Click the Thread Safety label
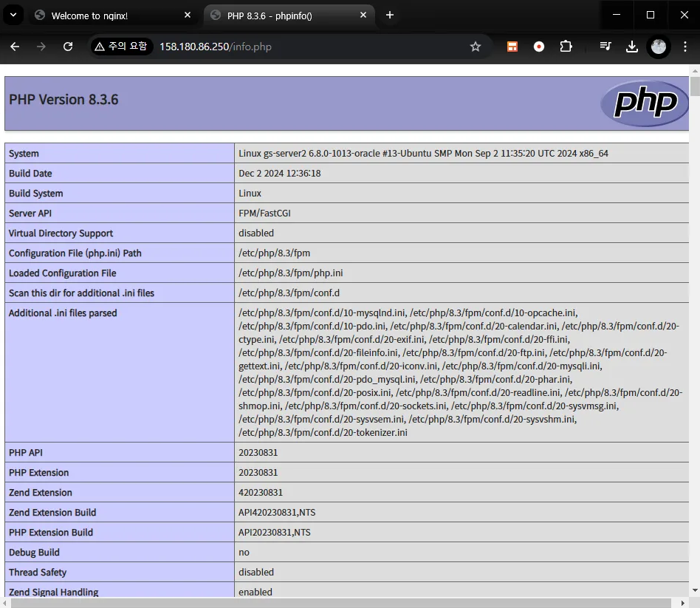 (38, 573)
